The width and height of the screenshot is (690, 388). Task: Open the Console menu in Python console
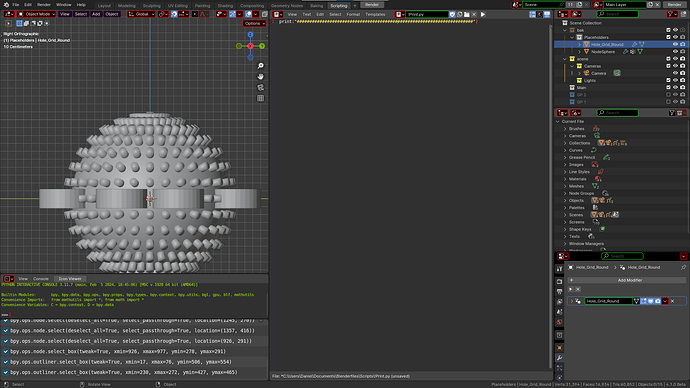(40, 278)
